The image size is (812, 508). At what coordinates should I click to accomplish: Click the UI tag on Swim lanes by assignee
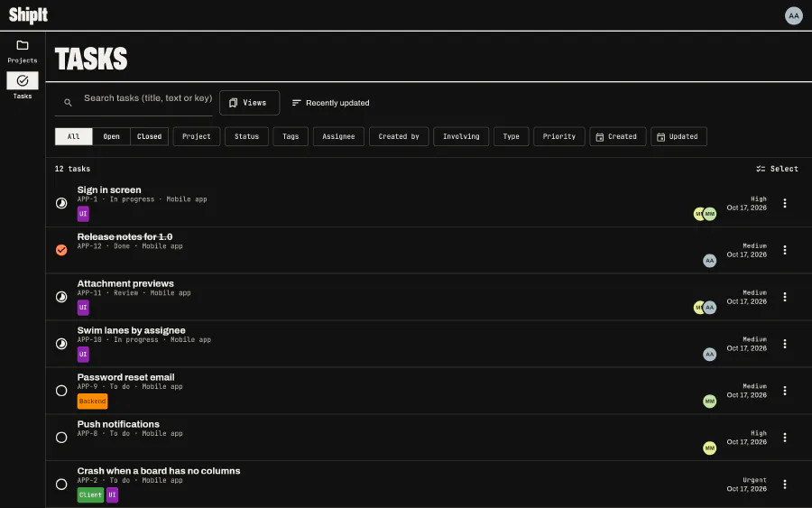click(x=83, y=355)
